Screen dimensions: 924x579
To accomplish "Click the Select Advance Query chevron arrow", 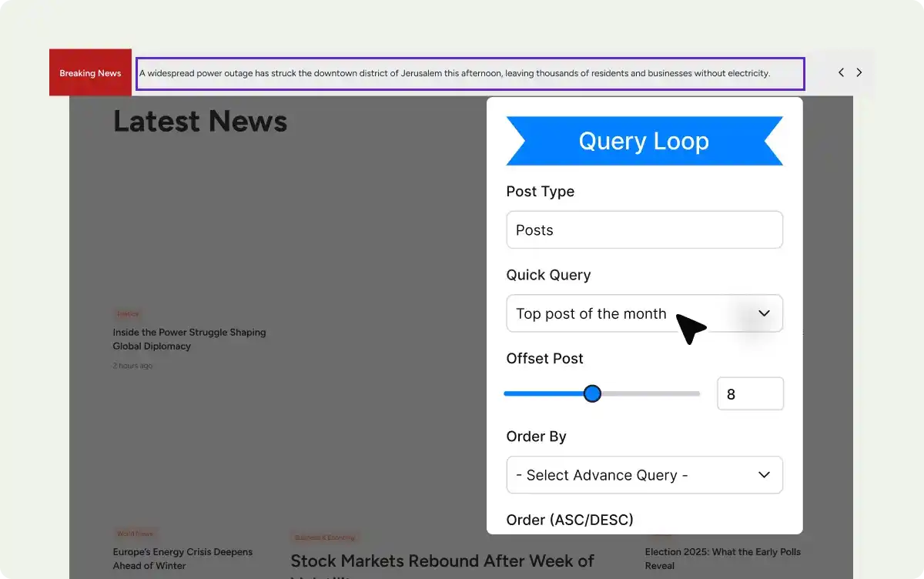I will [x=764, y=475].
